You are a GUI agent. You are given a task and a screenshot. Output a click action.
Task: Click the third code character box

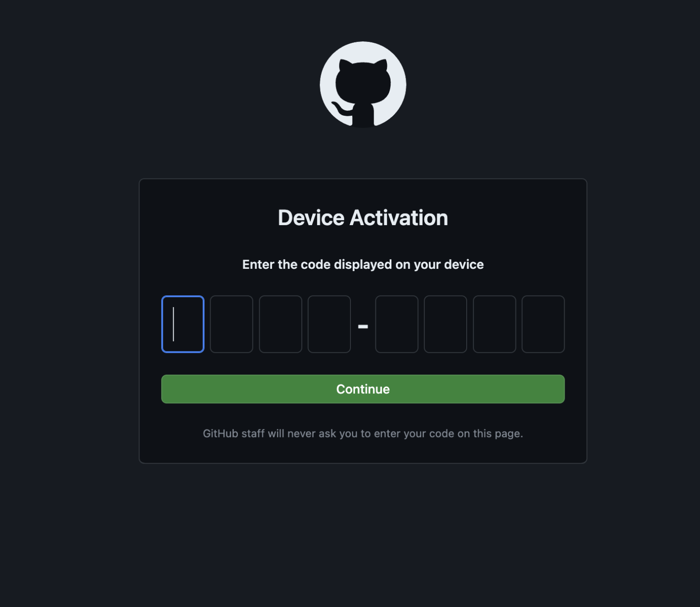[x=280, y=324]
